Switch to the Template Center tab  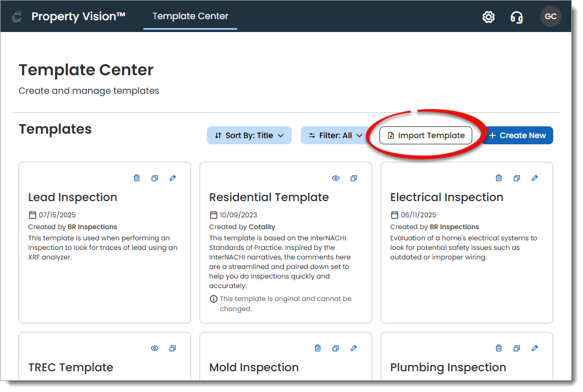190,16
